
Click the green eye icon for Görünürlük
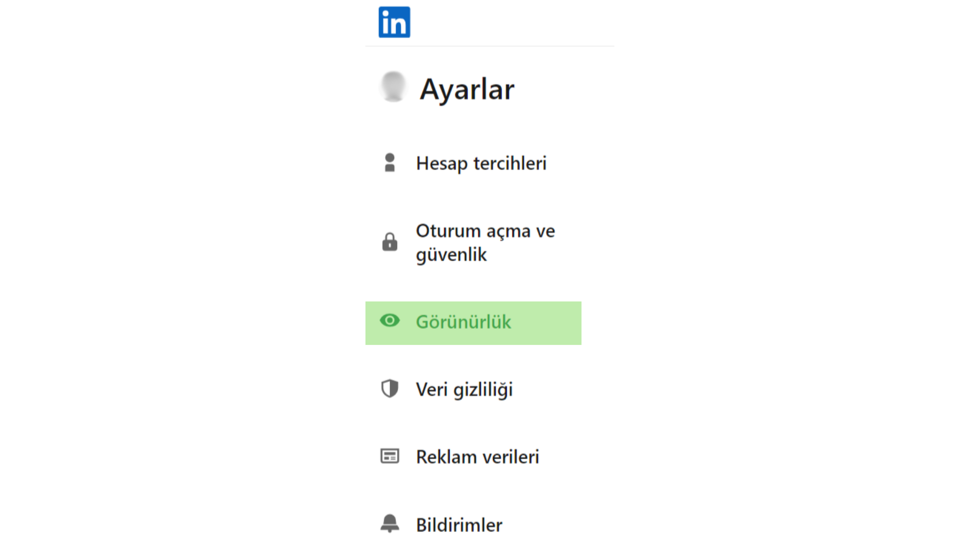tap(389, 321)
